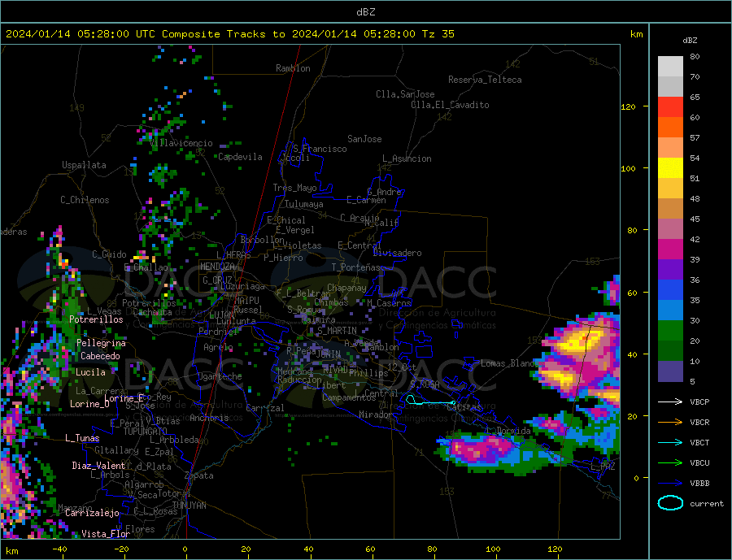Select the purple 39 dBZ color swatch
Screen dimensions: 732x560
(x=670, y=269)
